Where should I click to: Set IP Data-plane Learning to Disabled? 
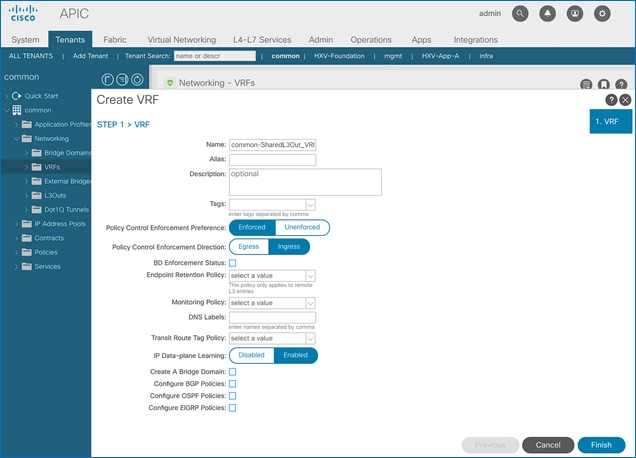251,355
